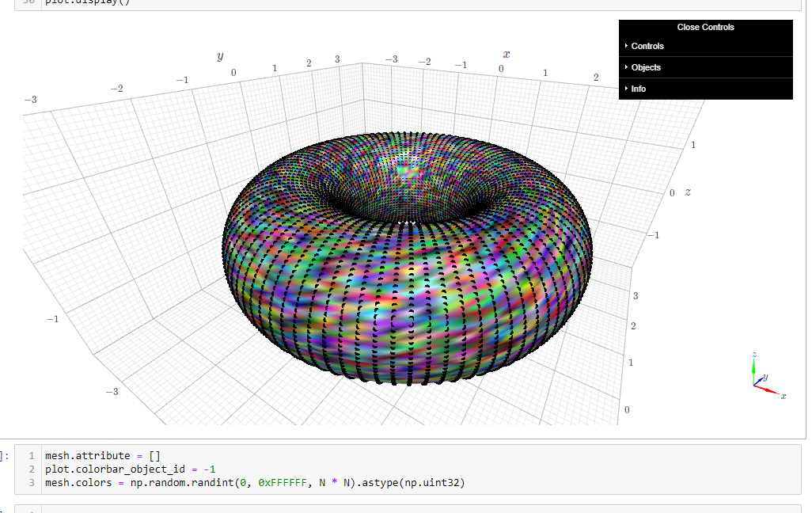812x513 pixels.
Task: Click the z axis label beside the plot grid
Action: pos(688,192)
